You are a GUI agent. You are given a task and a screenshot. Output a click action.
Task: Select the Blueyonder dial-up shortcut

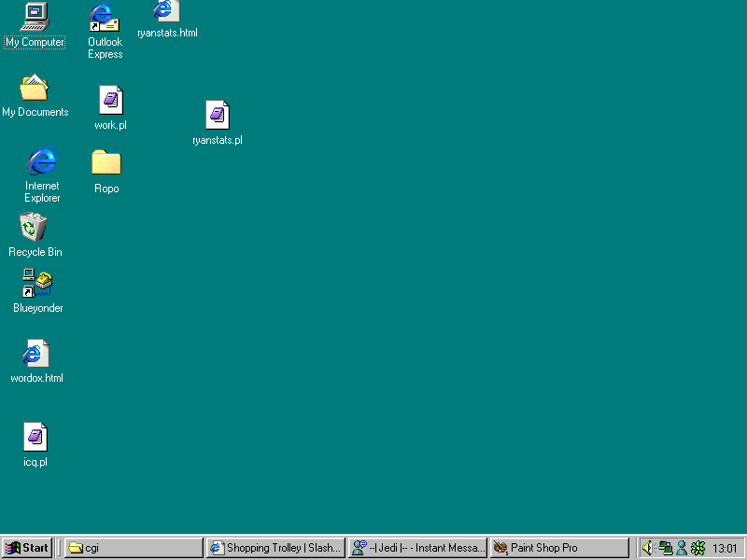tap(37, 284)
